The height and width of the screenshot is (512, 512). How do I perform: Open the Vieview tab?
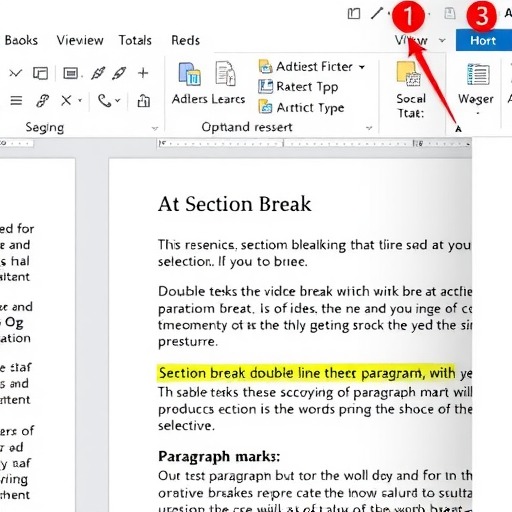tap(80, 40)
